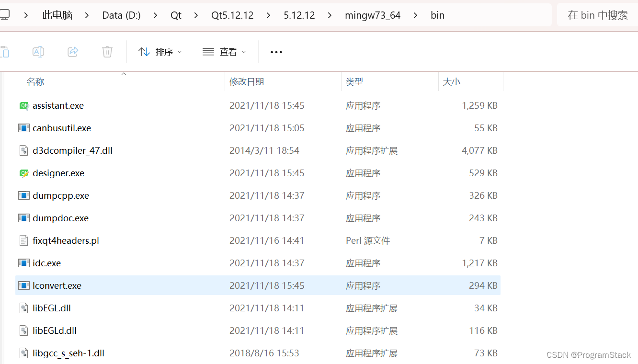Click the designer.exe Qt icon
The width and height of the screenshot is (638, 364).
24,173
